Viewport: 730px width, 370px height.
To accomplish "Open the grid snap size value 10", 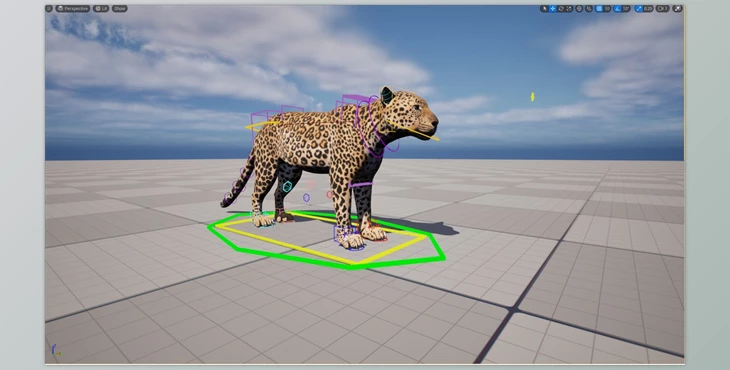I will tap(607, 8).
